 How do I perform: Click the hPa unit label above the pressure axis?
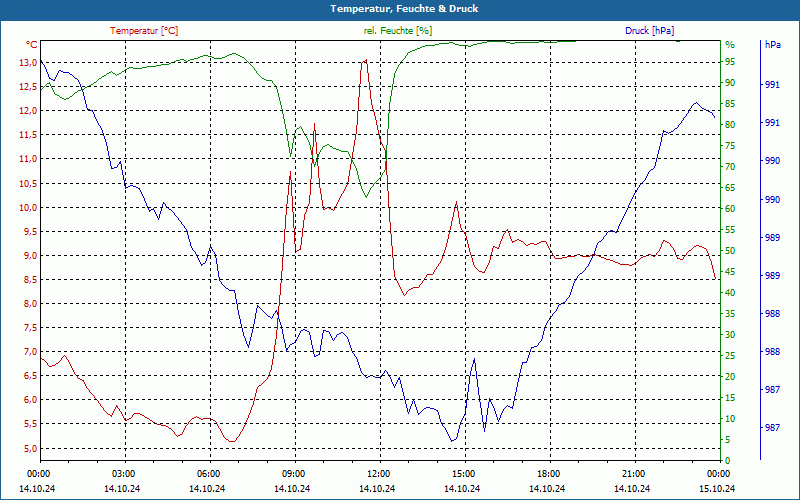(x=772, y=45)
